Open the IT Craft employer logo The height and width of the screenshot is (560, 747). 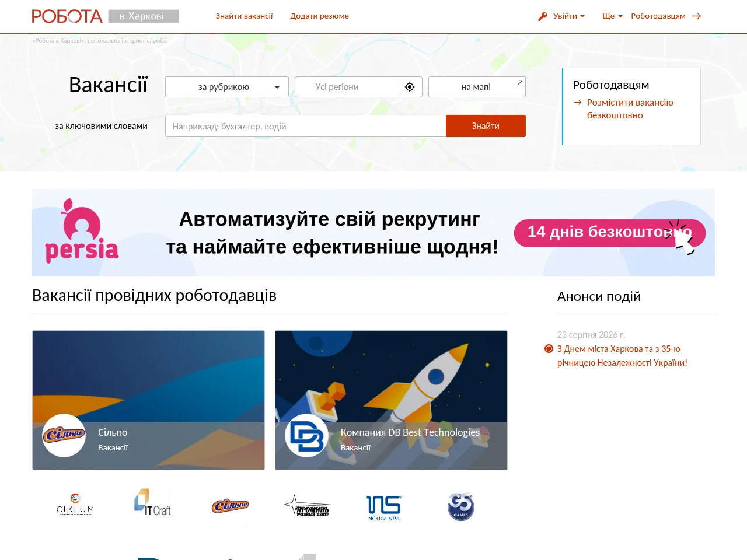[x=152, y=503]
